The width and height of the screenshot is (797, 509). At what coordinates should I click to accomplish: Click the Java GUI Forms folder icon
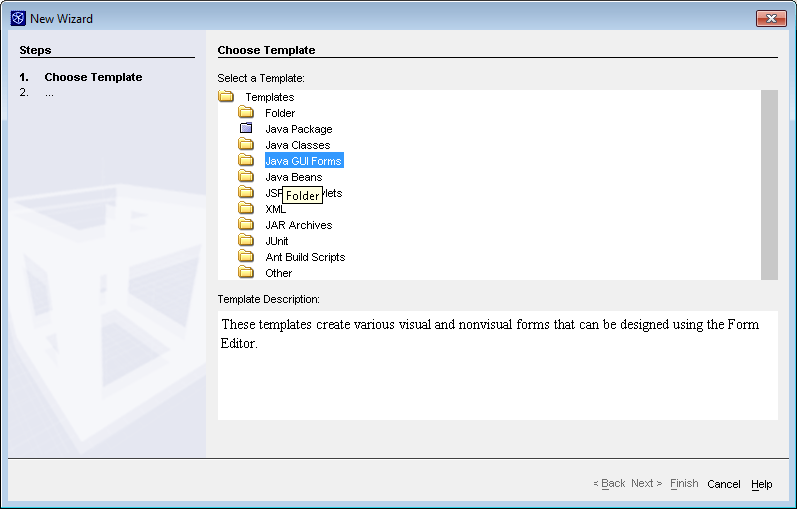(246, 161)
